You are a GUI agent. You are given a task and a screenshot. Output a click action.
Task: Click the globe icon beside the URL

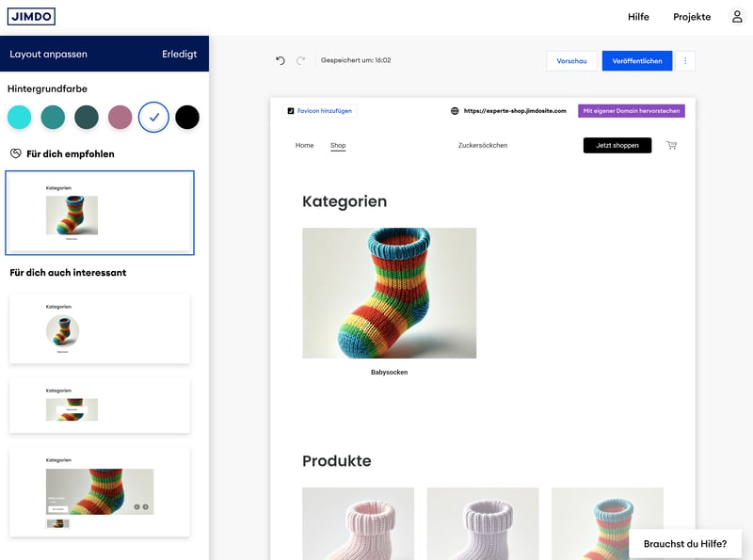point(455,111)
